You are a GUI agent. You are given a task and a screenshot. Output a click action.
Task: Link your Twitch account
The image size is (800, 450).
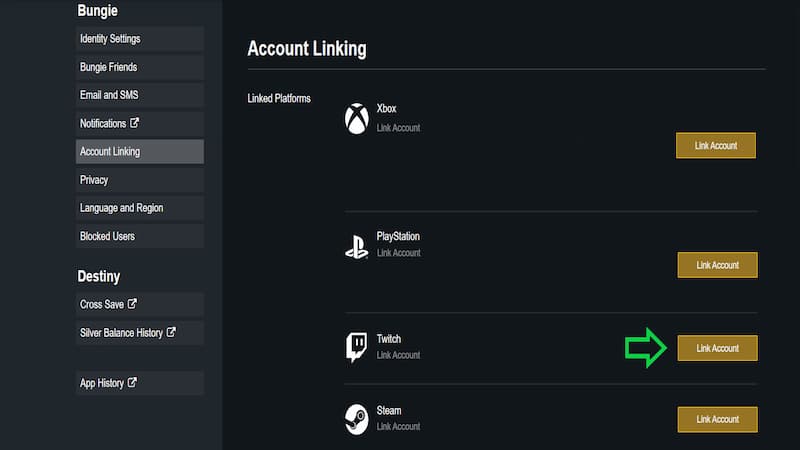click(x=717, y=348)
